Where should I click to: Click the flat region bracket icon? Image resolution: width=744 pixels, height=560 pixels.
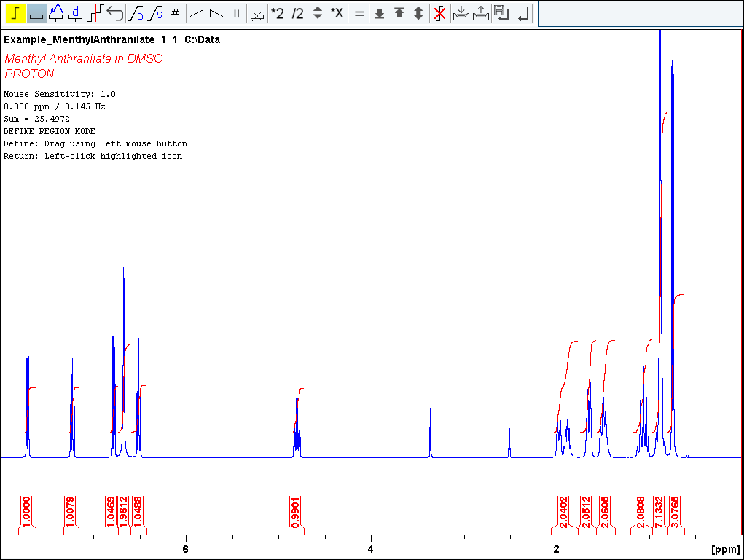(36, 13)
